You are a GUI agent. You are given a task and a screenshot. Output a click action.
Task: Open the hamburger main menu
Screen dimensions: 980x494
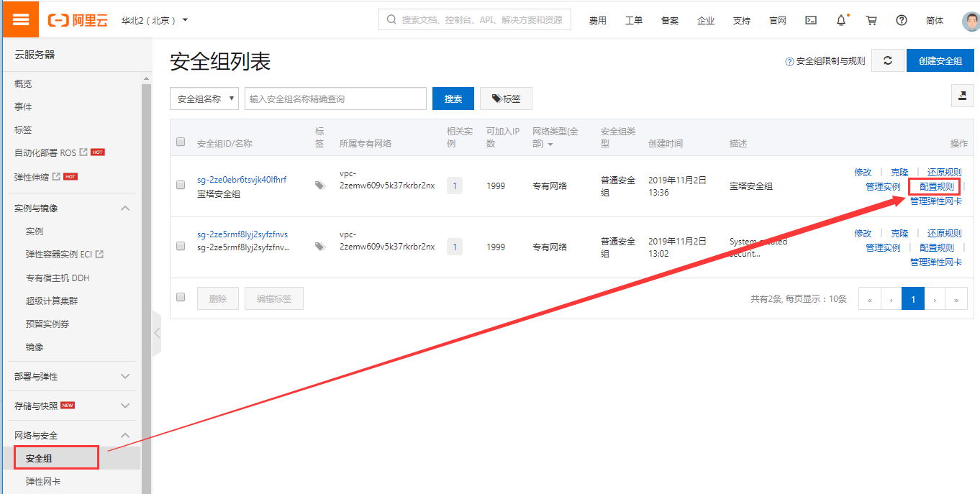coord(20,19)
